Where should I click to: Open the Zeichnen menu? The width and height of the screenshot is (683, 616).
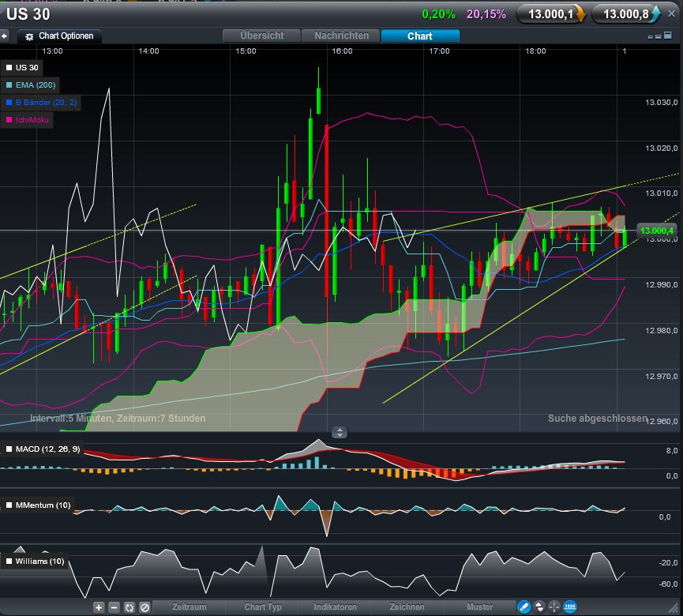(407, 607)
